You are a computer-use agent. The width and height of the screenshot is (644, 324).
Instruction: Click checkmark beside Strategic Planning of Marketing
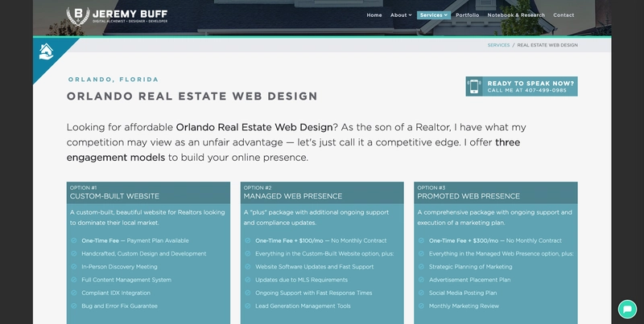(x=421, y=267)
